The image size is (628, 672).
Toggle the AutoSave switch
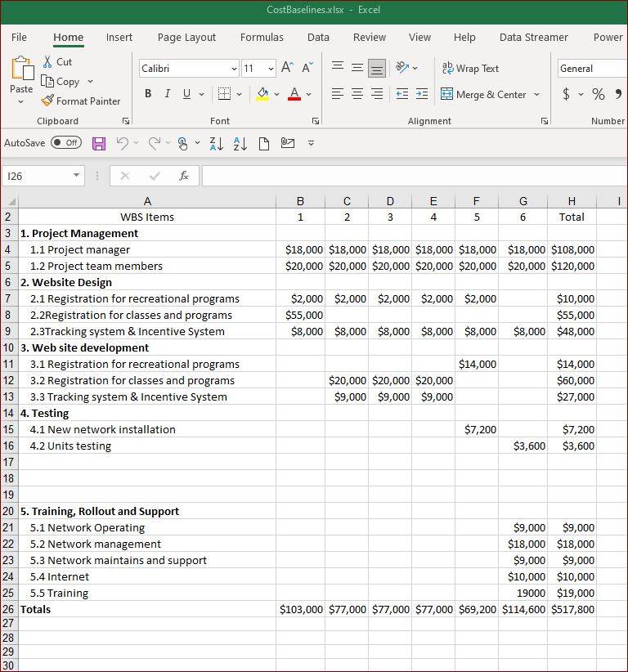click(x=66, y=143)
